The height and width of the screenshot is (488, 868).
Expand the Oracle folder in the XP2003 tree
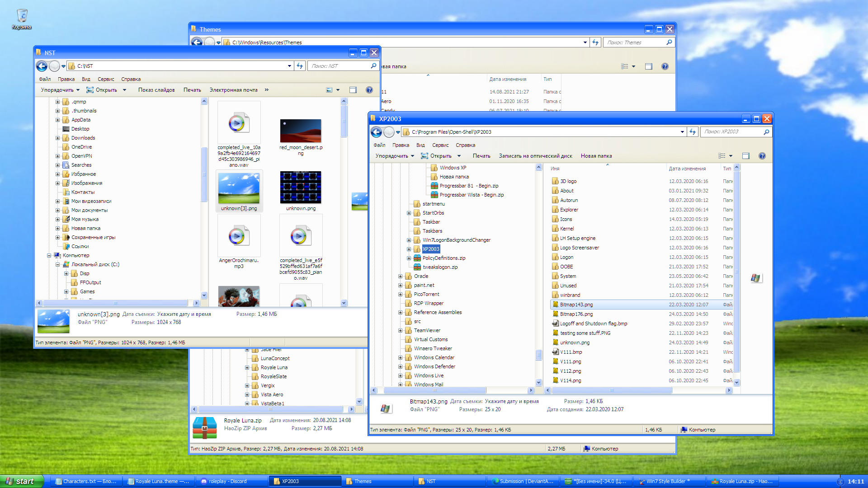pyautogui.click(x=400, y=276)
